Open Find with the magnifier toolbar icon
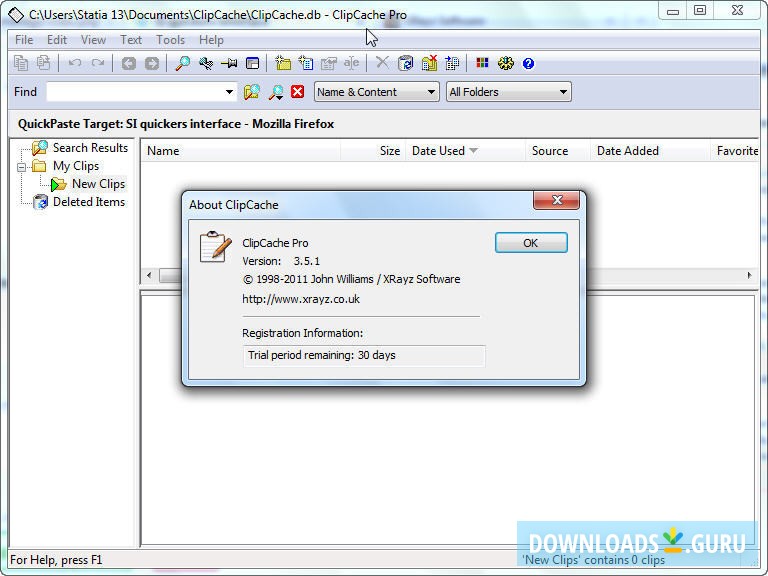Viewport: 768px width, 576px height. 183,63
